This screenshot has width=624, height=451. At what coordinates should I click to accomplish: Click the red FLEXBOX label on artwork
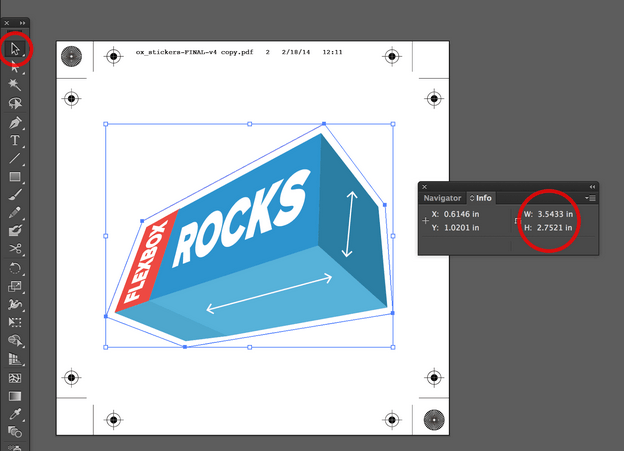click(146, 262)
